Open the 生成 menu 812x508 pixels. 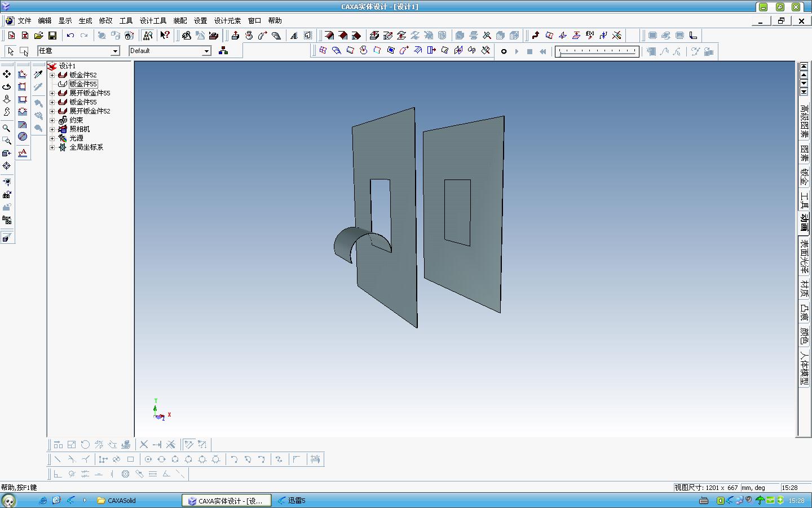click(x=85, y=20)
